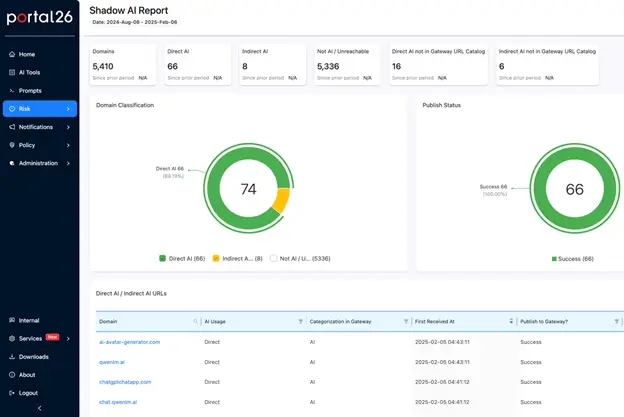The height and width of the screenshot is (417, 624).
Task: Open the chat.qwenlm.ai domain link
Action: coord(118,402)
